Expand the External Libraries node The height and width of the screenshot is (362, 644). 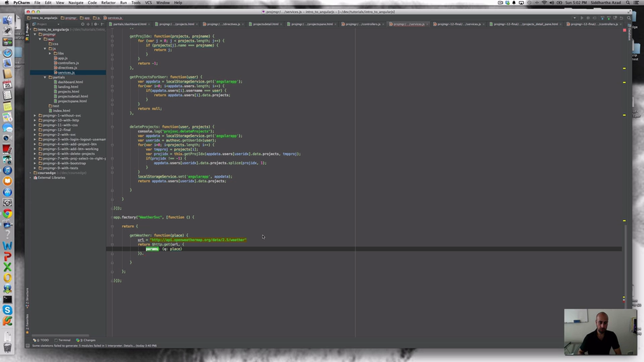(31, 177)
